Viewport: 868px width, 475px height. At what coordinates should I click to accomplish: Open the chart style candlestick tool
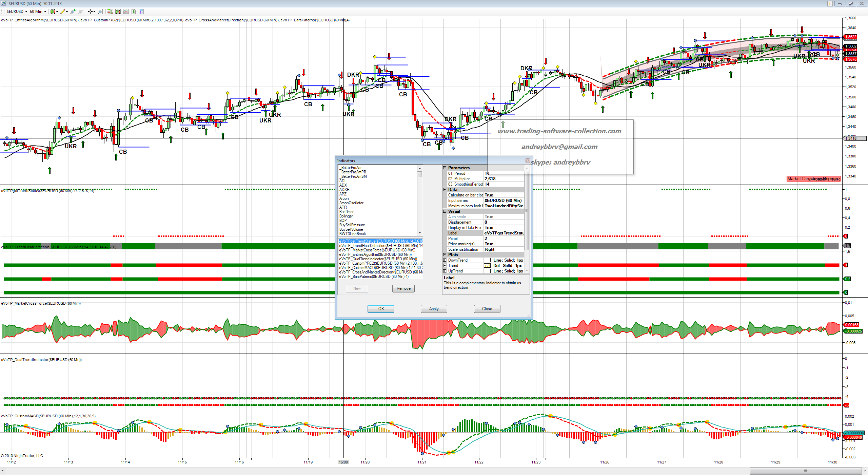[53, 12]
